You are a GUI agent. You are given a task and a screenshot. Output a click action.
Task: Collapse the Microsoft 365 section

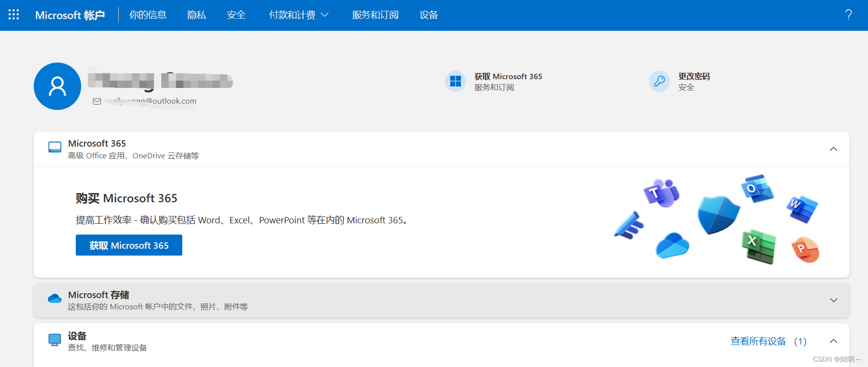(x=834, y=149)
